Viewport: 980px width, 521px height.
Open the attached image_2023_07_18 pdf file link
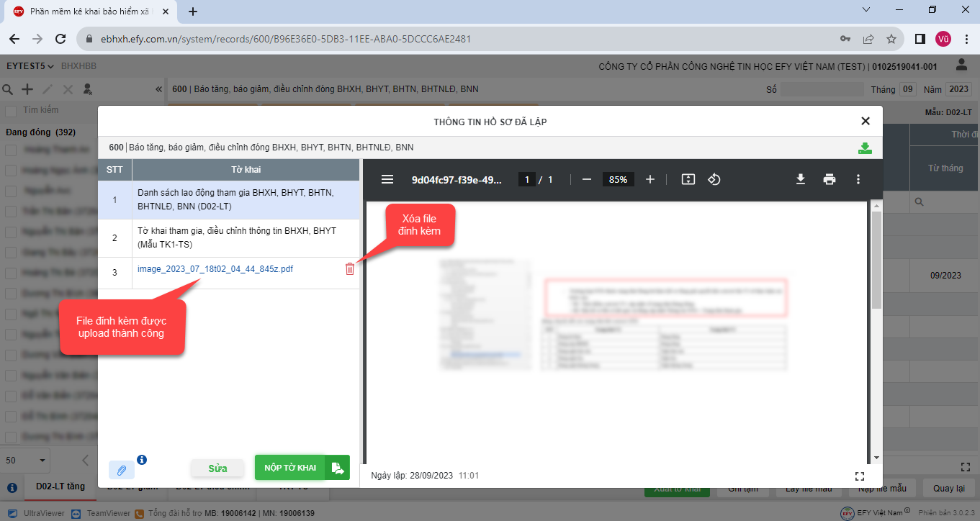215,269
